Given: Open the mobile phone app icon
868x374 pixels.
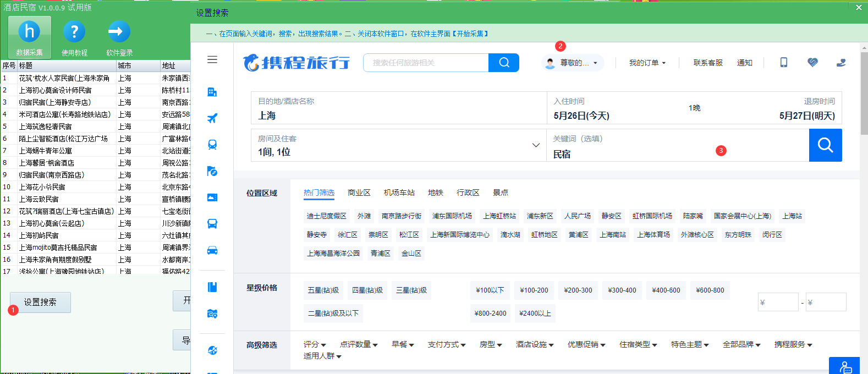Looking at the screenshot, I should [x=784, y=63].
